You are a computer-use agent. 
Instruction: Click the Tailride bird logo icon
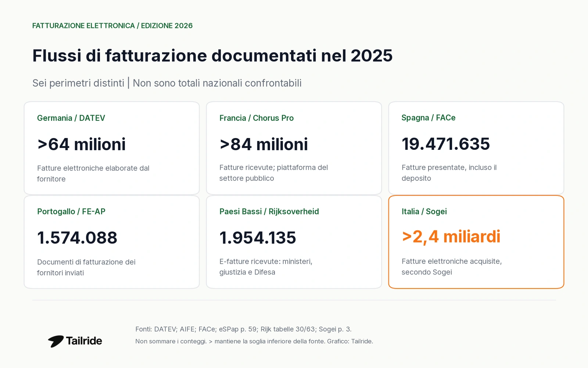click(x=55, y=341)
